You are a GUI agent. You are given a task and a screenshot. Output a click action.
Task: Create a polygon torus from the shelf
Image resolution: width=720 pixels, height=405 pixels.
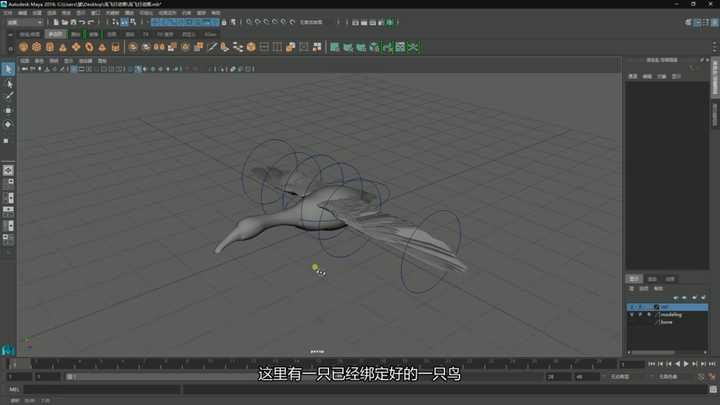(89, 47)
